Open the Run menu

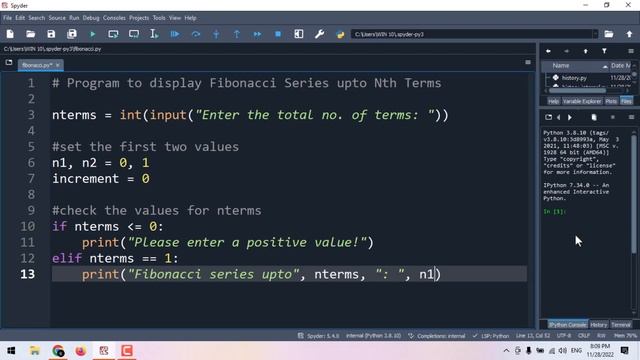(74, 18)
